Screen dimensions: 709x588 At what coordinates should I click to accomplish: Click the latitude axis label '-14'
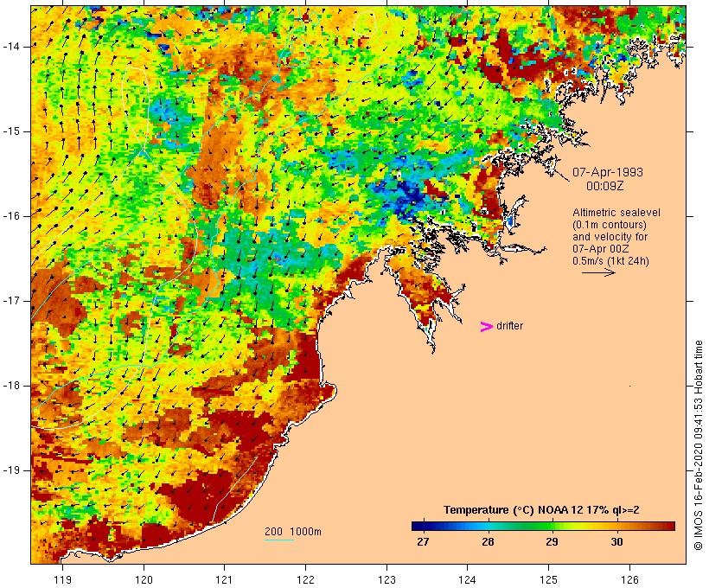point(11,47)
